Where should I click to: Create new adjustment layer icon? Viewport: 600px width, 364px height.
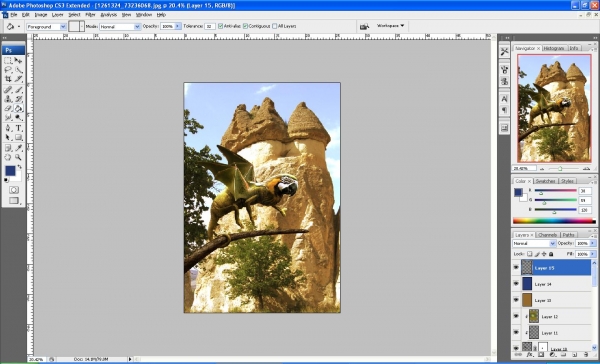click(552, 355)
